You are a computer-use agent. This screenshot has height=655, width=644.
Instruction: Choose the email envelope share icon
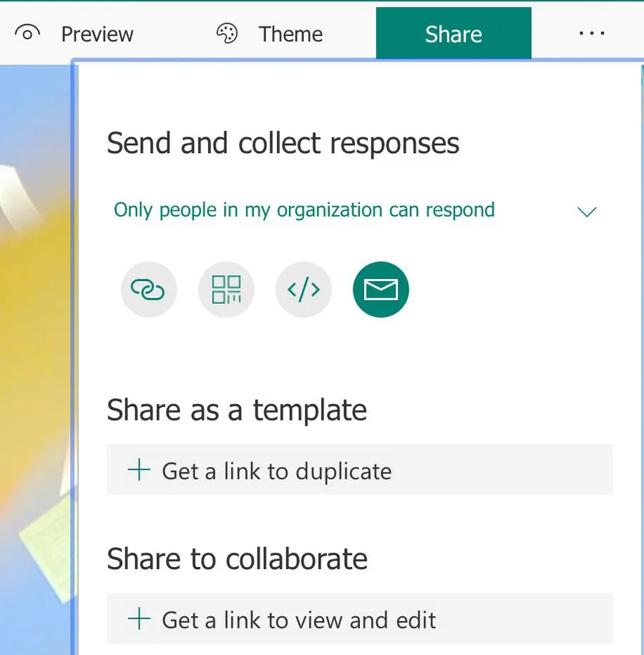(x=381, y=290)
